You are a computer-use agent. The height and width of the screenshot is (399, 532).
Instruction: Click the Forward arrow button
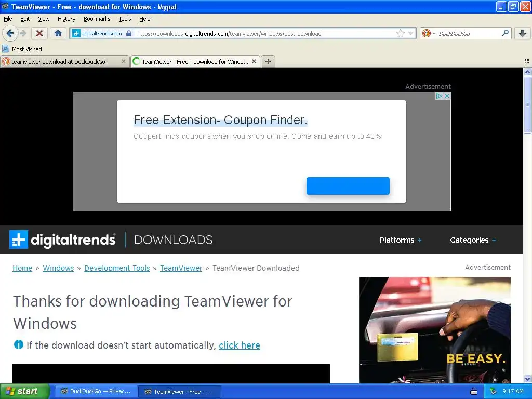point(23,33)
